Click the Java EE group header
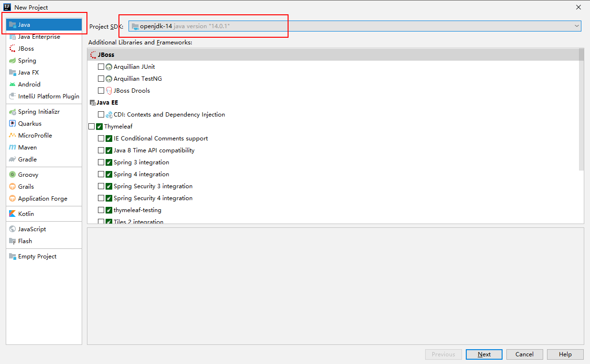Viewport: 590px width, 364px height. click(x=333, y=103)
